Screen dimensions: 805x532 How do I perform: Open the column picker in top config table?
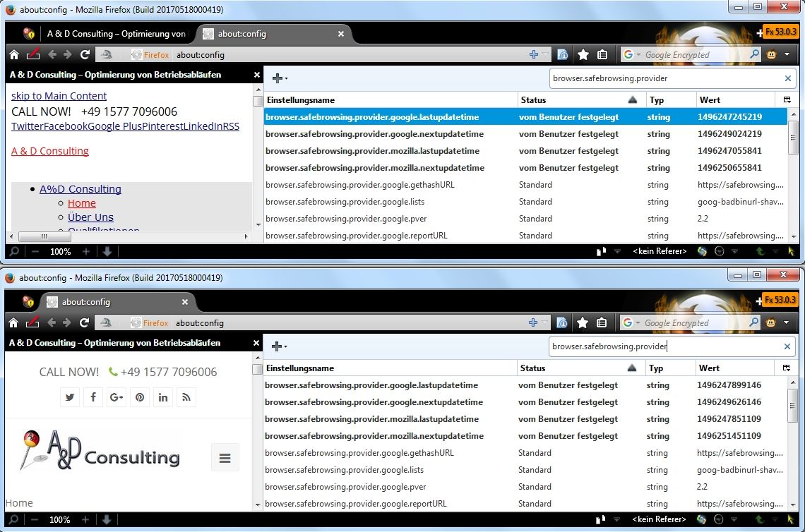[787, 99]
